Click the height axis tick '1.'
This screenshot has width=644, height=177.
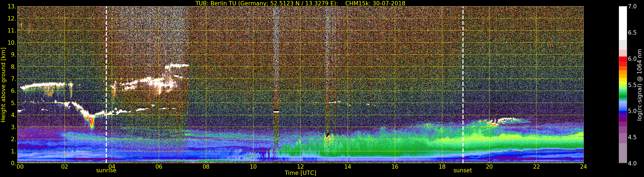13,151
